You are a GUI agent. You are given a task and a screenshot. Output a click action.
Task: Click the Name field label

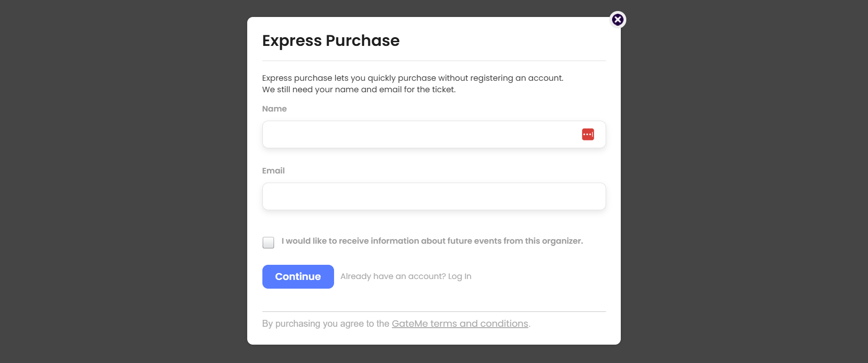point(274,109)
